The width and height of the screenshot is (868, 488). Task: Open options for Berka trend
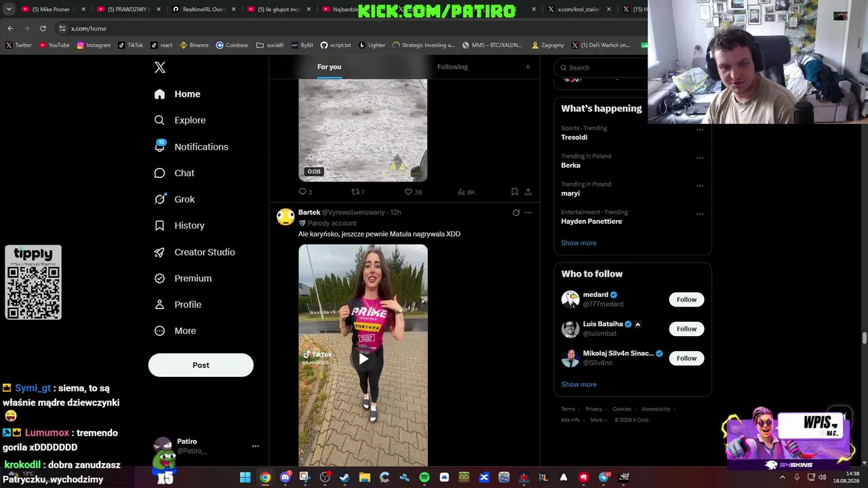pos(700,158)
